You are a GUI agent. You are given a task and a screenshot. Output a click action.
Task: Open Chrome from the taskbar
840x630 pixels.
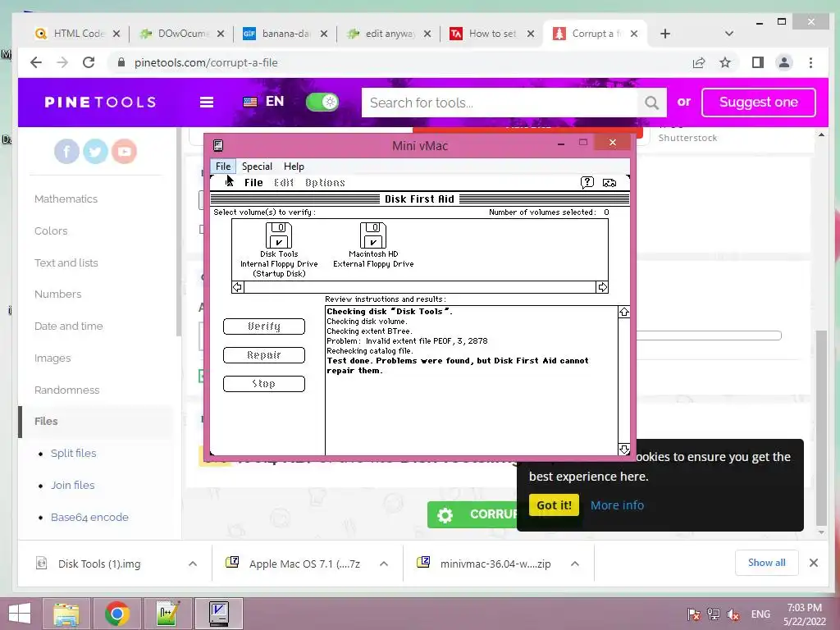[x=116, y=614]
